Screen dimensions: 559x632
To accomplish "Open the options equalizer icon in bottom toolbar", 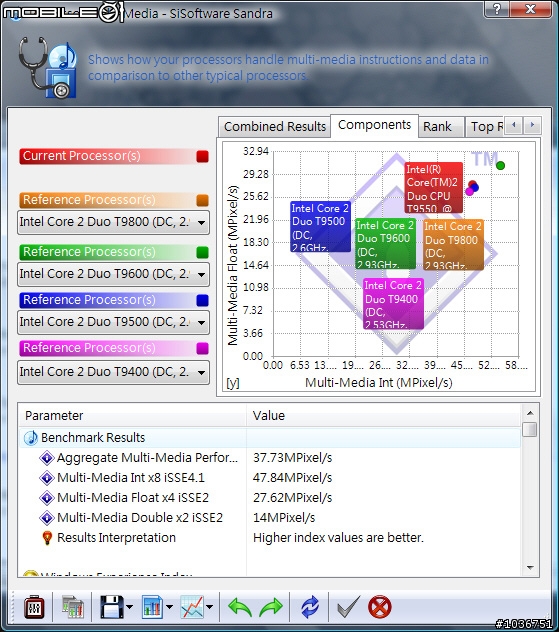I will click(34, 607).
